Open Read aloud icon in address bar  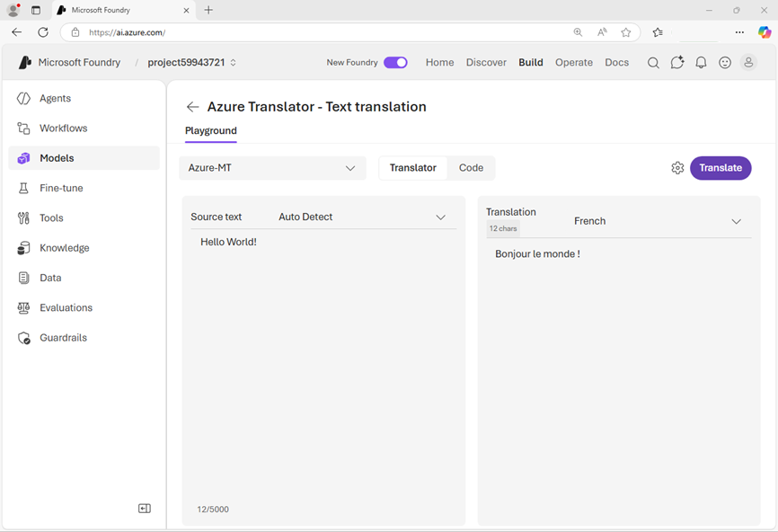pos(602,32)
